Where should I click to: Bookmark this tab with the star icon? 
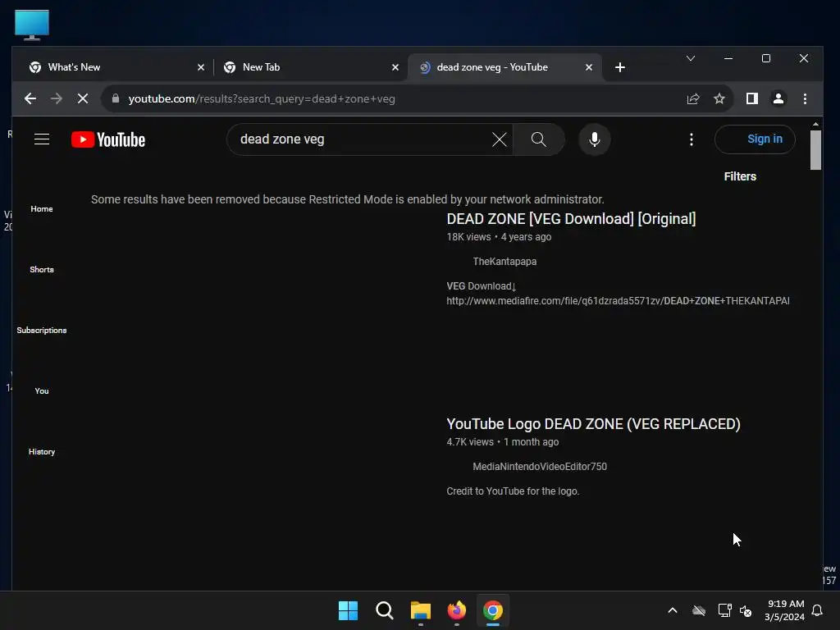pyautogui.click(x=719, y=98)
